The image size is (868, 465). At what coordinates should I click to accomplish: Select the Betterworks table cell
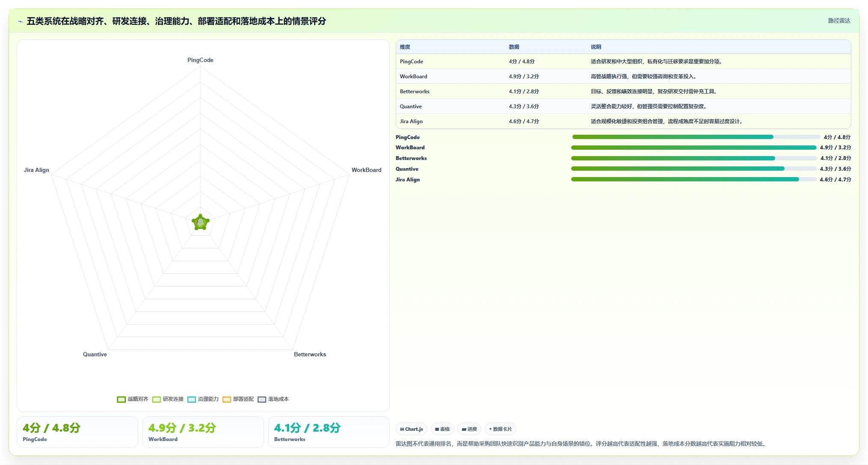click(415, 92)
